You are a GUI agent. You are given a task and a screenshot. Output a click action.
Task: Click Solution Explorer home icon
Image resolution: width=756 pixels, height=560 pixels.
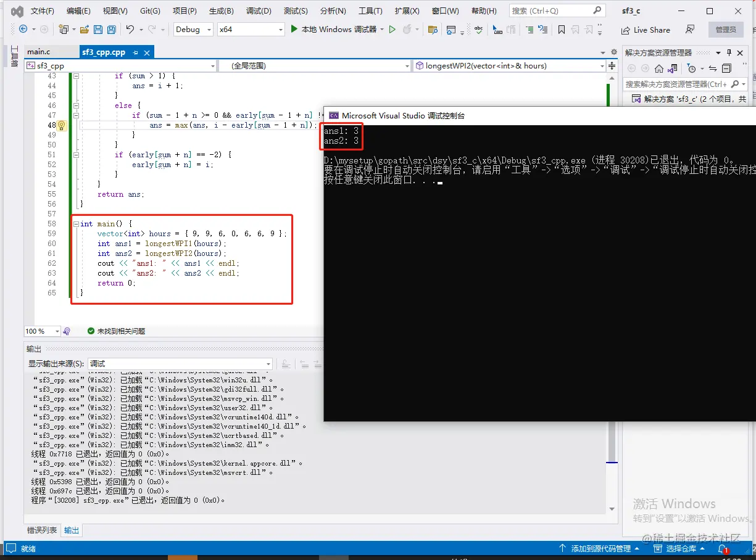point(659,68)
